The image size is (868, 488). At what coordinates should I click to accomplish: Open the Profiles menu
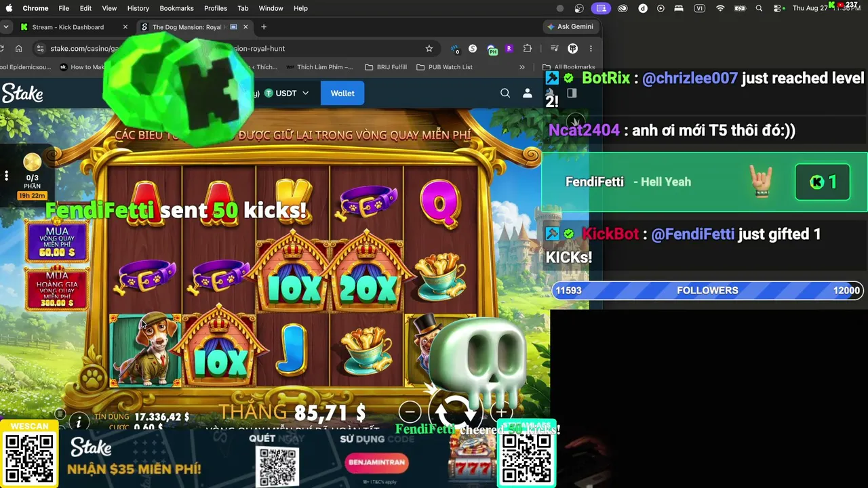216,8
